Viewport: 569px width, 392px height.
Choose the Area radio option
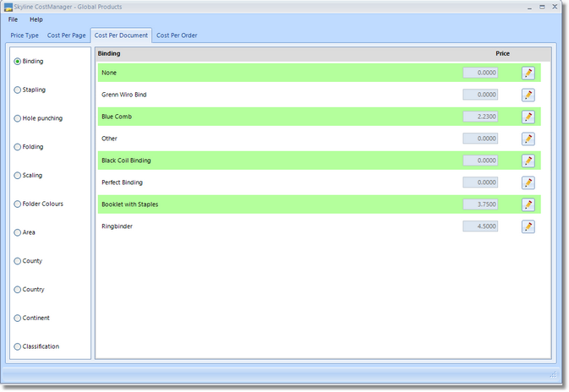coord(17,232)
